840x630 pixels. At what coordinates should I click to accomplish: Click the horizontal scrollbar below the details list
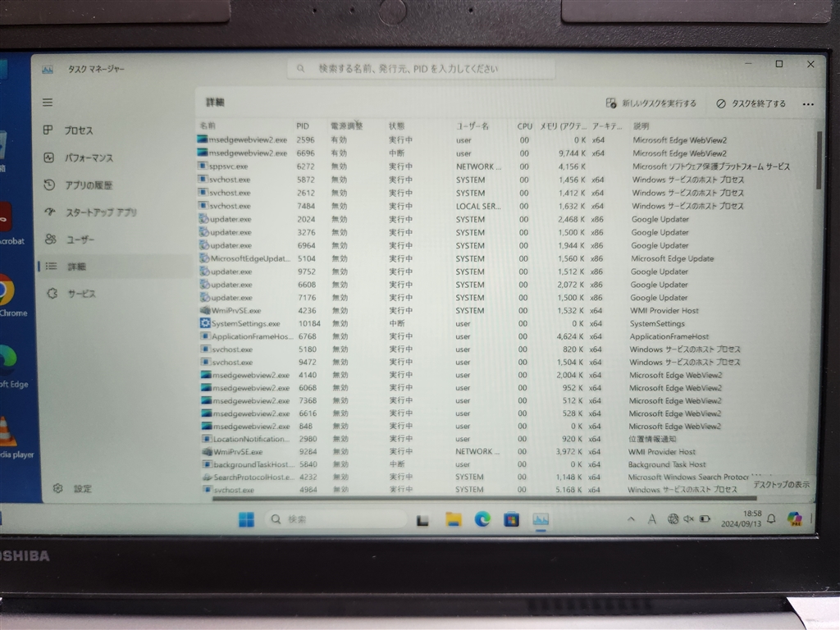[x=485, y=498]
